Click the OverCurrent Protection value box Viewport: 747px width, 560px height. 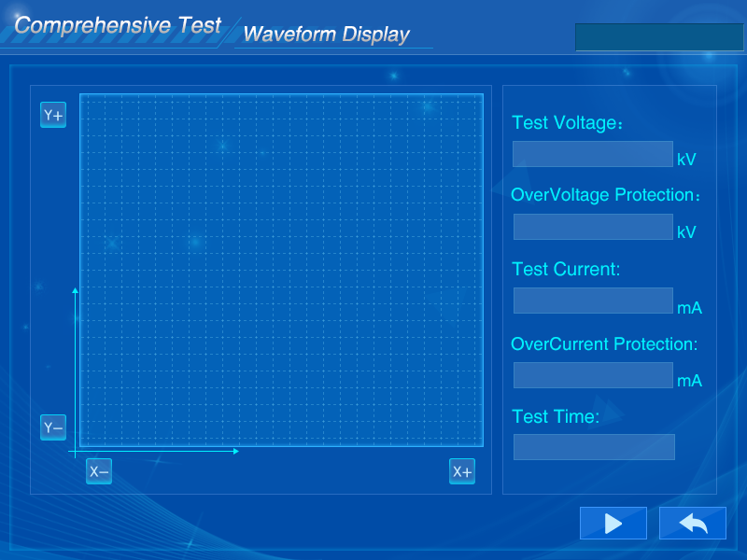pos(592,375)
